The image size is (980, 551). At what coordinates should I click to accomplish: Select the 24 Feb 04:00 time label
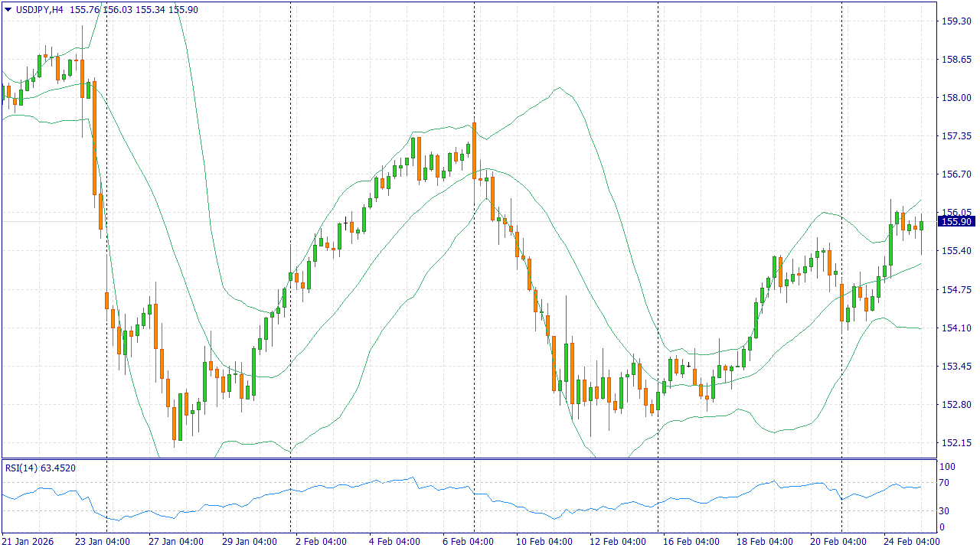tap(911, 542)
